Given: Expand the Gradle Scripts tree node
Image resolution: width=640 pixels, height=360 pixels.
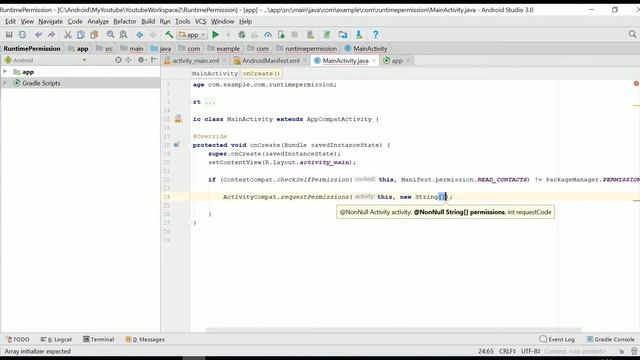Looking at the screenshot, I should coord(5,83).
